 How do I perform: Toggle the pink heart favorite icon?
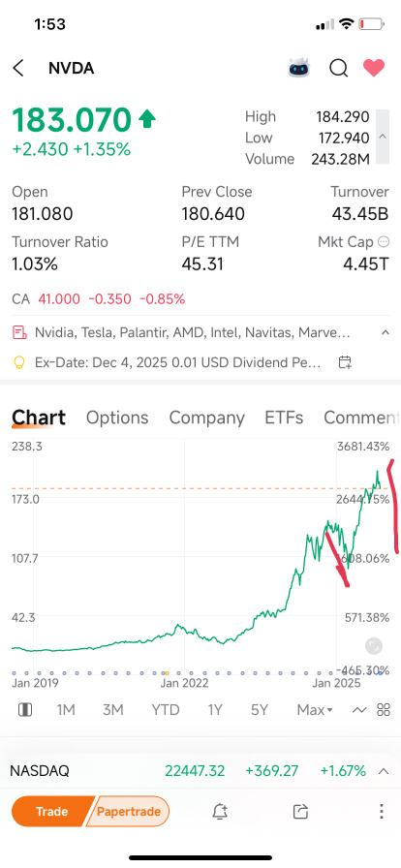pos(374,68)
